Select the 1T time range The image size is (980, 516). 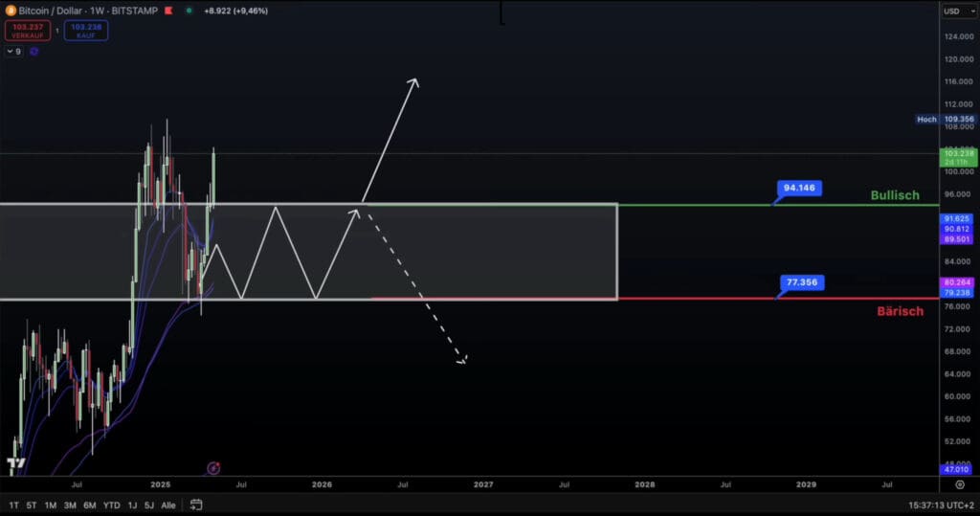coord(13,505)
